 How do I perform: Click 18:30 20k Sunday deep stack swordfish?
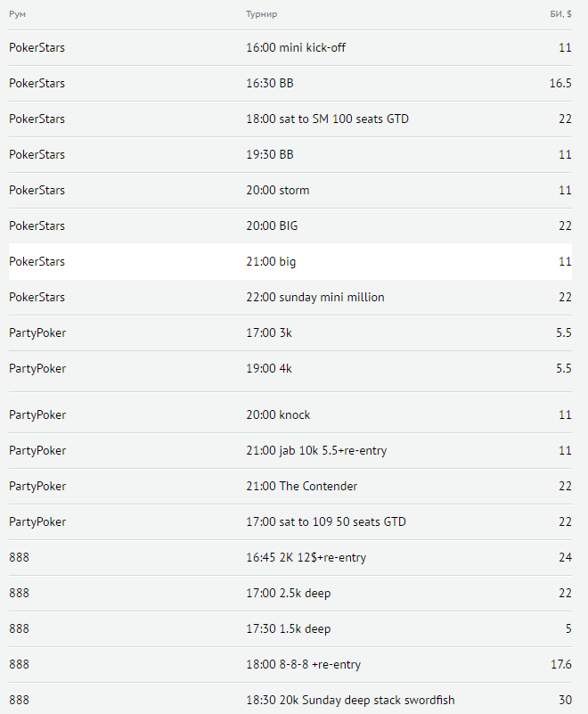350,700
